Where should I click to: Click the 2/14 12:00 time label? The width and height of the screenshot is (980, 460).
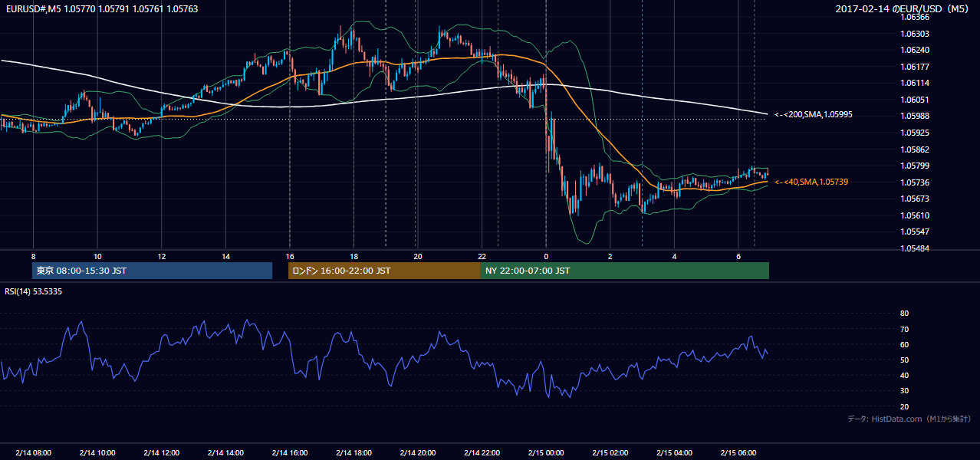(x=162, y=452)
